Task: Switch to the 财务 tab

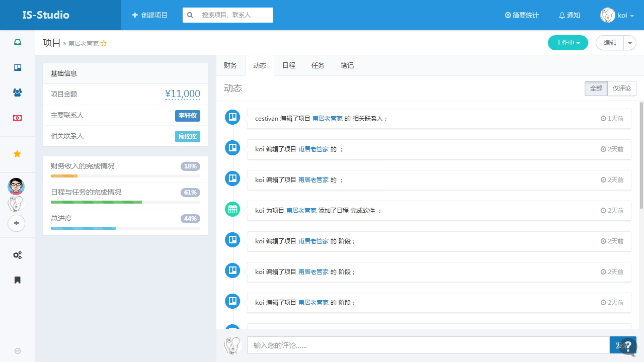Action: tap(230, 65)
